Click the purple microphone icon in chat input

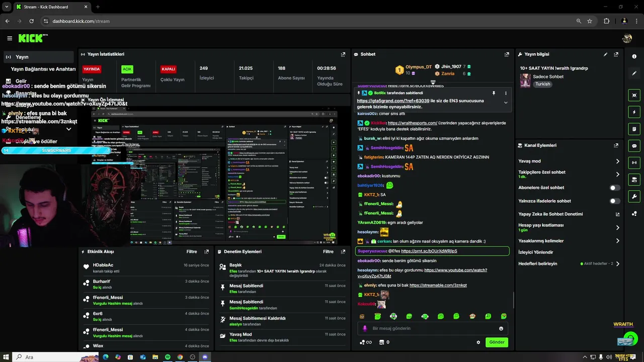pos(365,328)
